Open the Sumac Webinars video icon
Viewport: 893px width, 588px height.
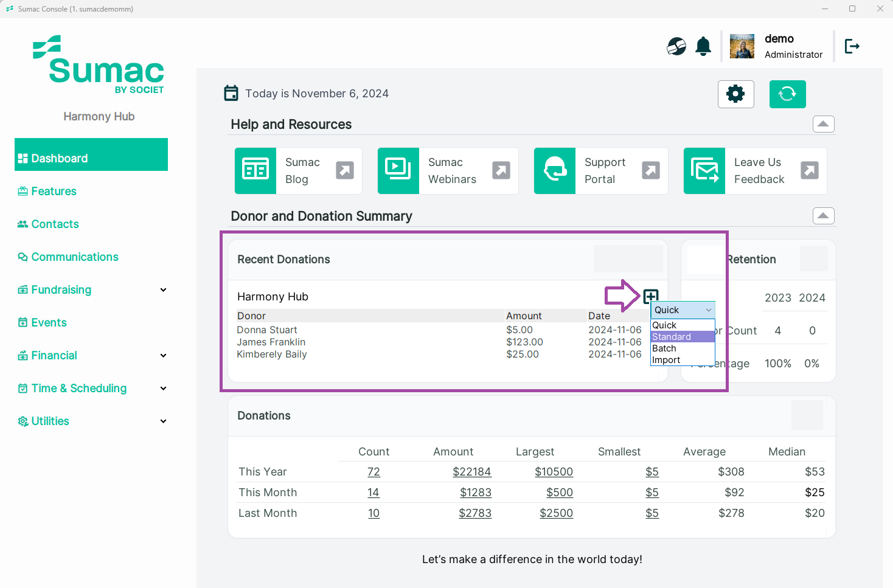point(398,171)
